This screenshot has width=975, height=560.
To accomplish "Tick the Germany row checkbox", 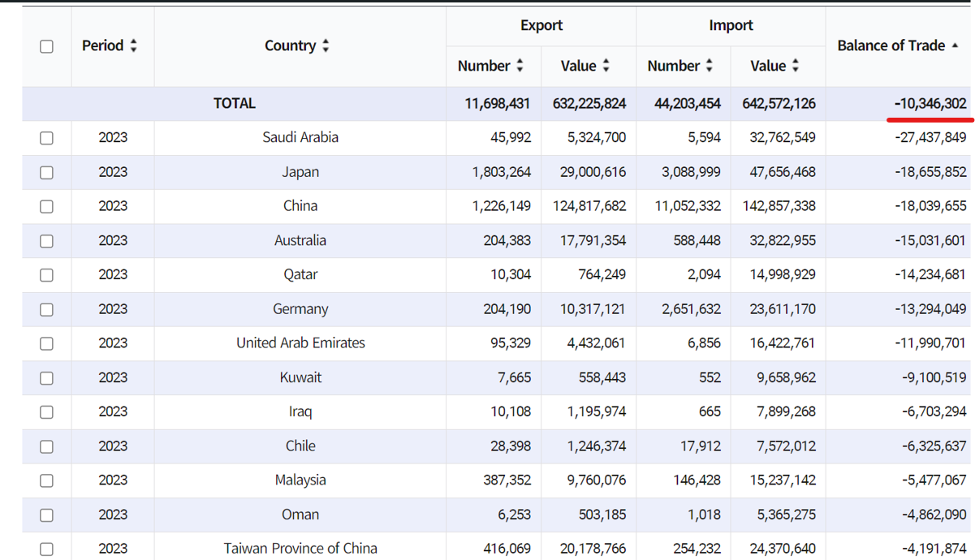I will (x=47, y=309).
